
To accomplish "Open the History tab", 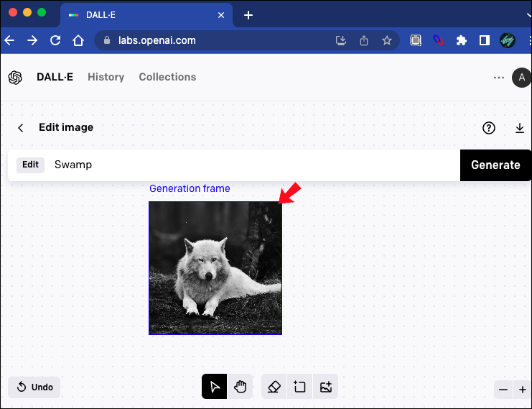I will tap(106, 77).
